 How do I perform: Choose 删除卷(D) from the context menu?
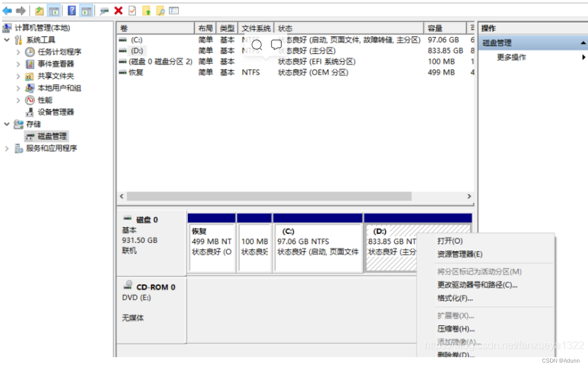click(x=455, y=354)
